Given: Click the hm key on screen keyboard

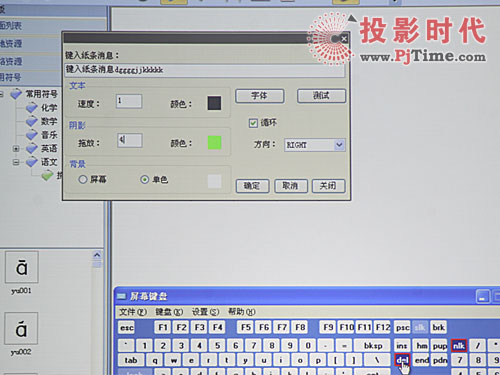Looking at the screenshot, I should pyautogui.click(x=421, y=346).
